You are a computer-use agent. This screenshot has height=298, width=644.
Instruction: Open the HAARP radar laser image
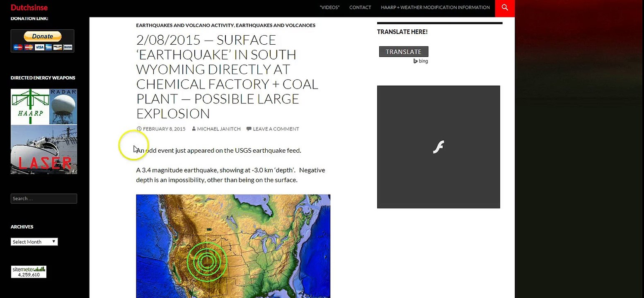tap(44, 131)
